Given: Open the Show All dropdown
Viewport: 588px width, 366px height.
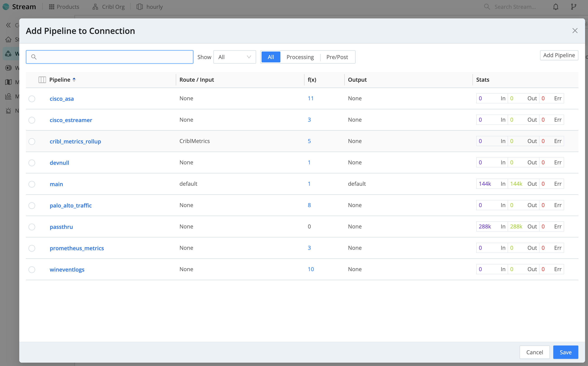Looking at the screenshot, I should [x=234, y=57].
